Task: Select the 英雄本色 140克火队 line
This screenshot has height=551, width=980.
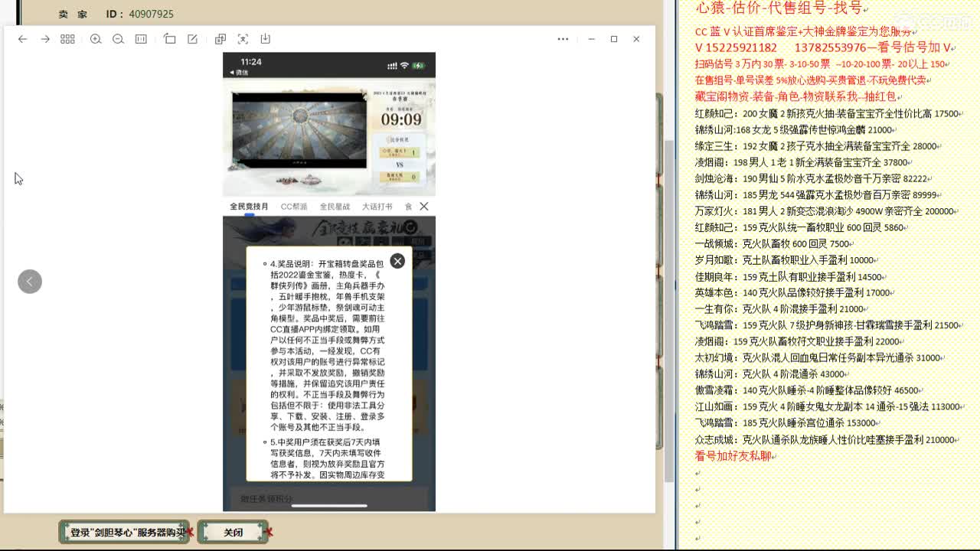Action: pos(792,292)
